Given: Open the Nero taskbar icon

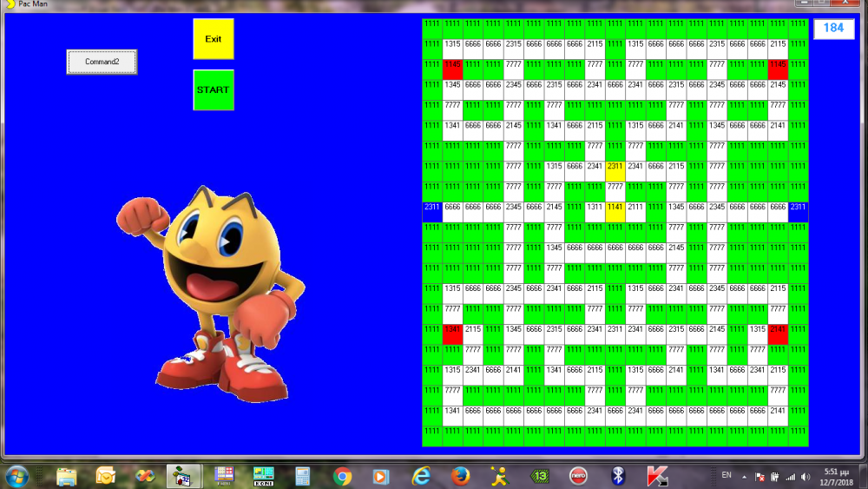Looking at the screenshot, I should (x=578, y=476).
